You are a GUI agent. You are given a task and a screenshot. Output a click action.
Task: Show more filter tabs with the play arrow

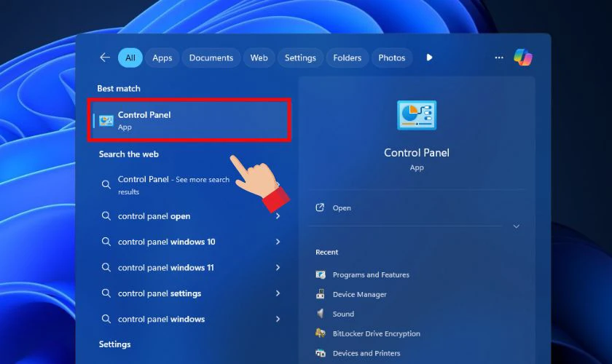[429, 58]
